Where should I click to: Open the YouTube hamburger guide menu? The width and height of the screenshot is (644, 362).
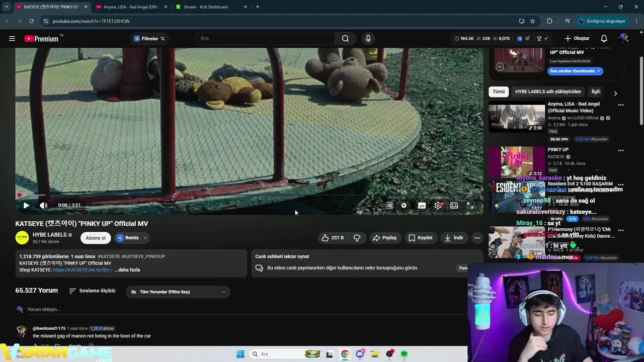[12, 39]
